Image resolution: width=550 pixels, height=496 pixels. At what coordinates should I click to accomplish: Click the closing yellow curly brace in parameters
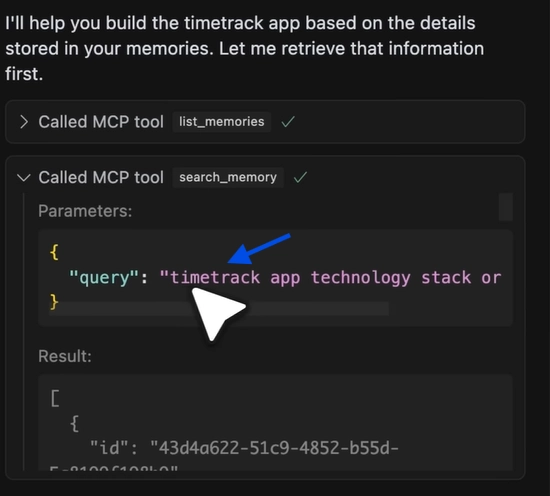pyautogui.click(x=54, y=302)
